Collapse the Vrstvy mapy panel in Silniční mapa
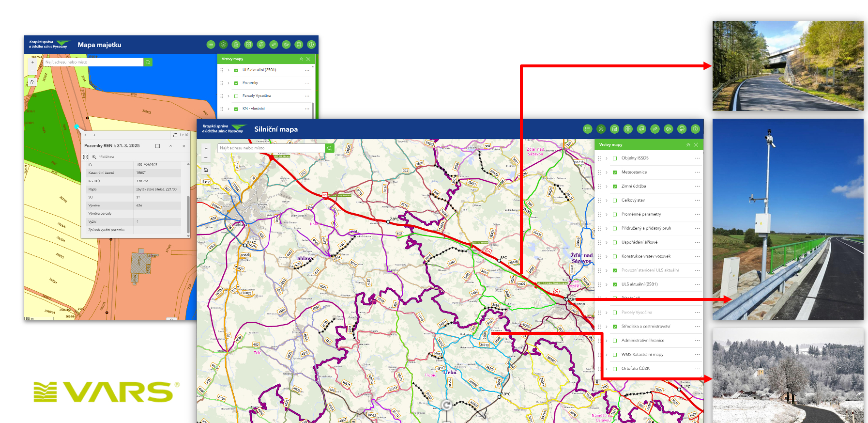Screen dimensions: 868x423 point(688,144)
